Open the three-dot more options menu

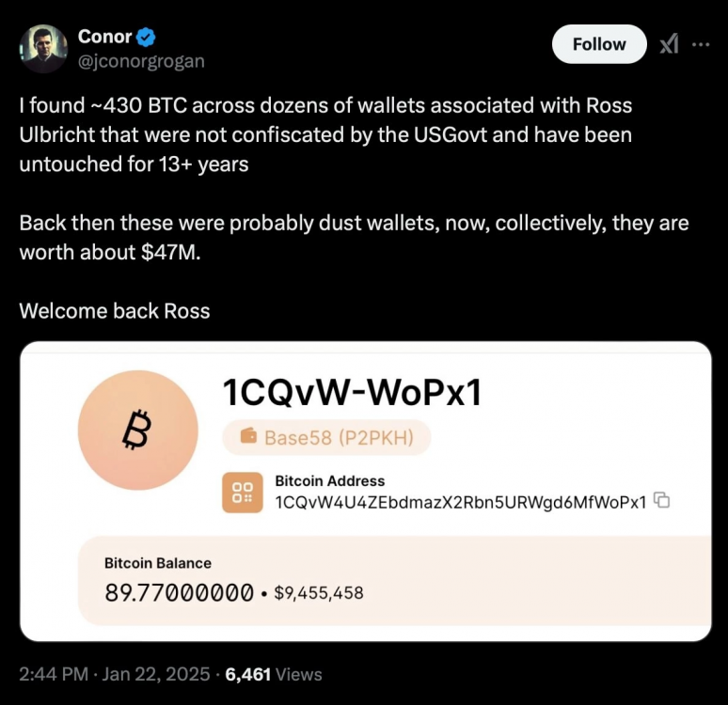pos(700,44)
